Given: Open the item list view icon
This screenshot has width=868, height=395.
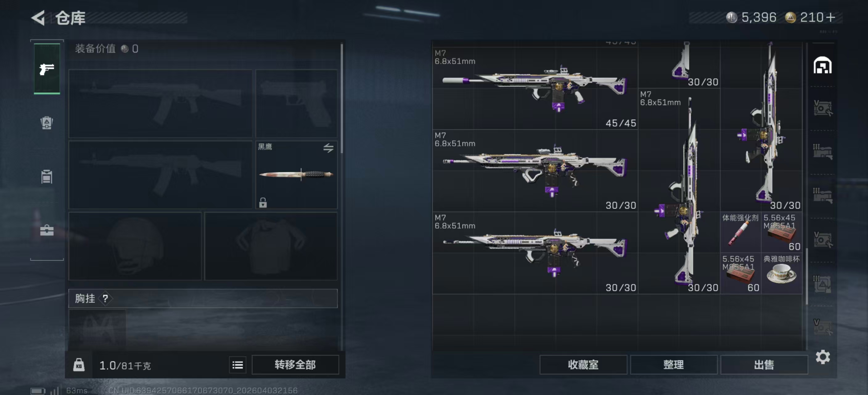Looking at the screenshot, I should pyautogui.click(x=238, y=365).
